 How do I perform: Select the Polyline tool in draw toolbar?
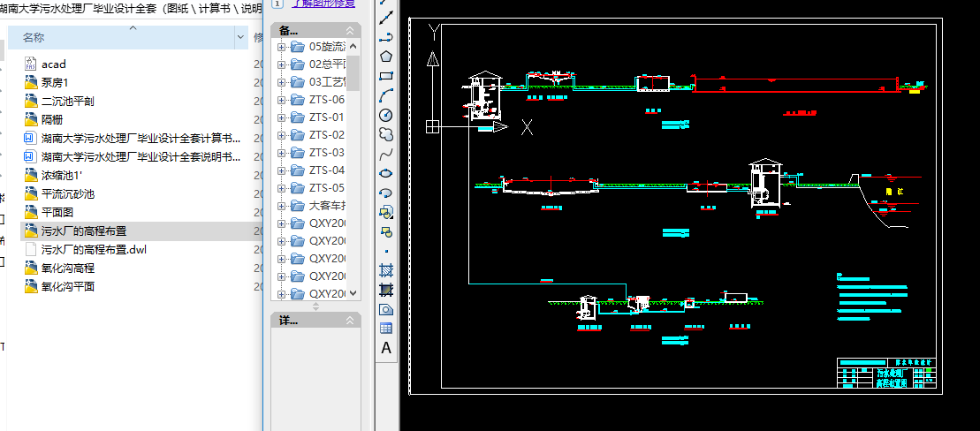click(386, 36)
